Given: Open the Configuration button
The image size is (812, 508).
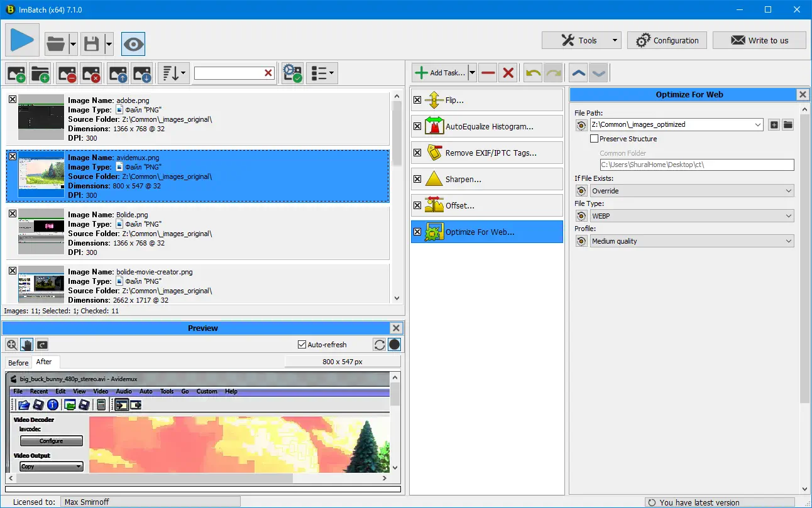Looking at the screenshot, I should tap(667, 40).
